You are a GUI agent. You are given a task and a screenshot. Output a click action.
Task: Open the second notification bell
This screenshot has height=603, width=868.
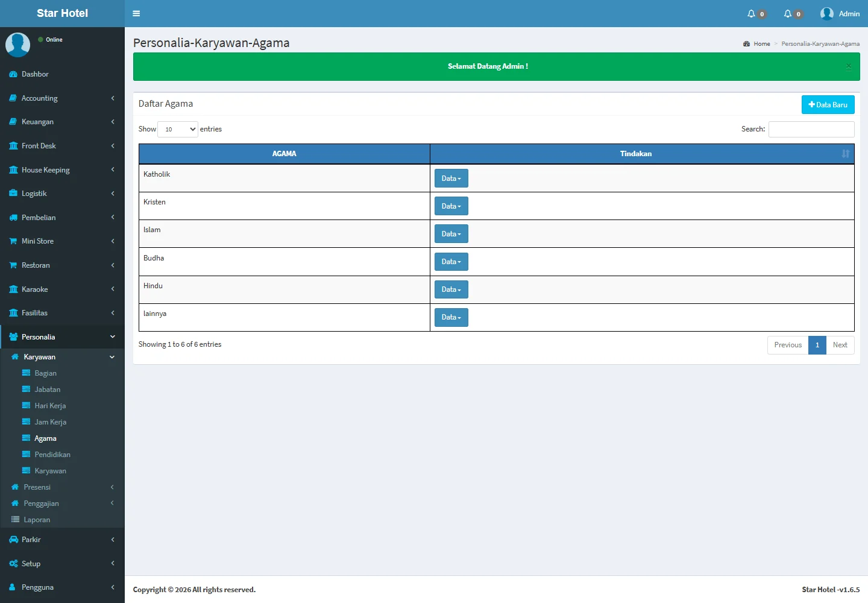pos(788,14)
